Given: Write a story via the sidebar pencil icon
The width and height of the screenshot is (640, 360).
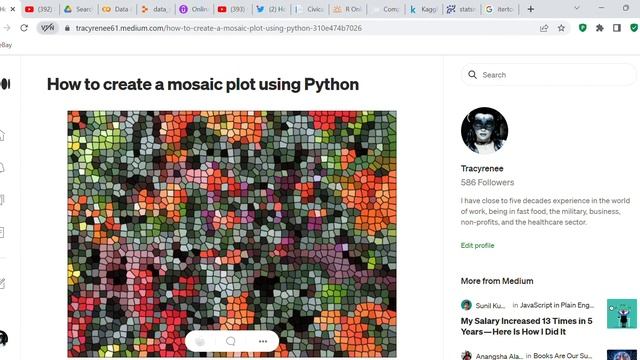Looking at the screenshot, I should pyautogui.click(x=2, y=284).
